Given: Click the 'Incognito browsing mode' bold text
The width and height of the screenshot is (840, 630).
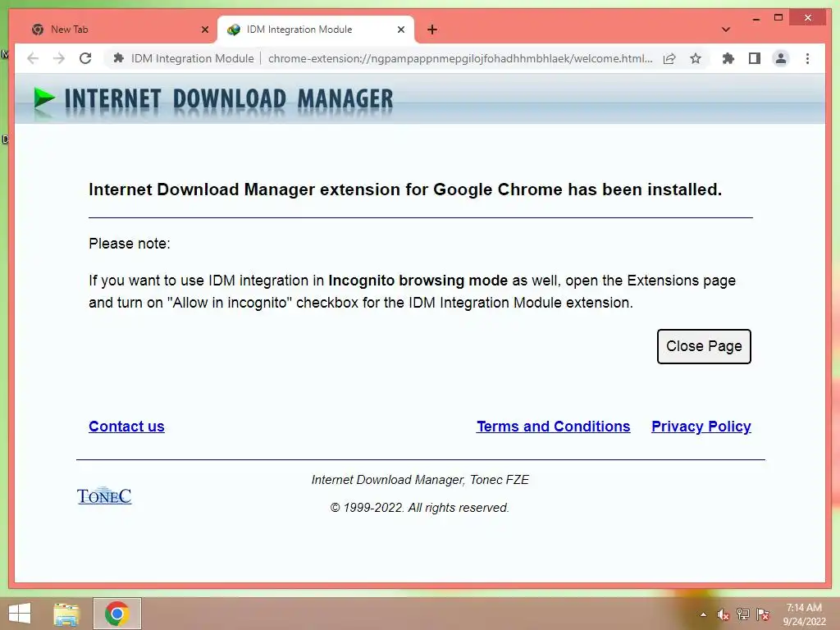Looking at the screenshot, I should pos(418,281).
